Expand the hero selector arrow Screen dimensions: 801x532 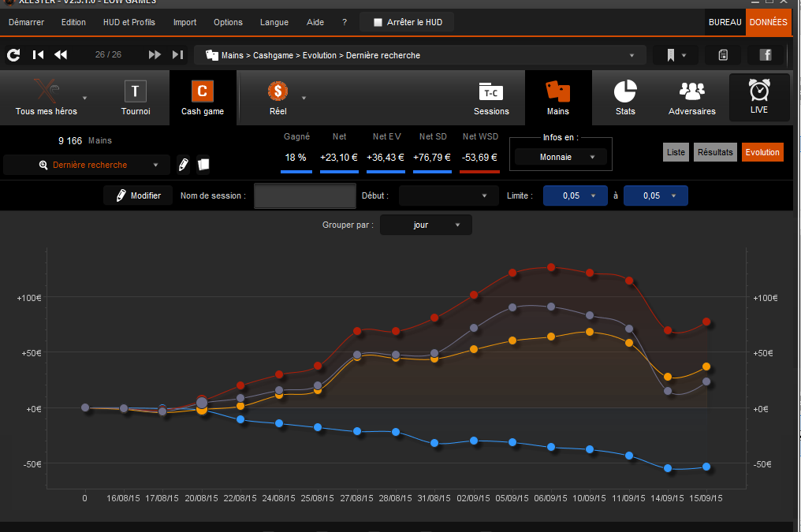pyautogui.click(x=85, y=98)
